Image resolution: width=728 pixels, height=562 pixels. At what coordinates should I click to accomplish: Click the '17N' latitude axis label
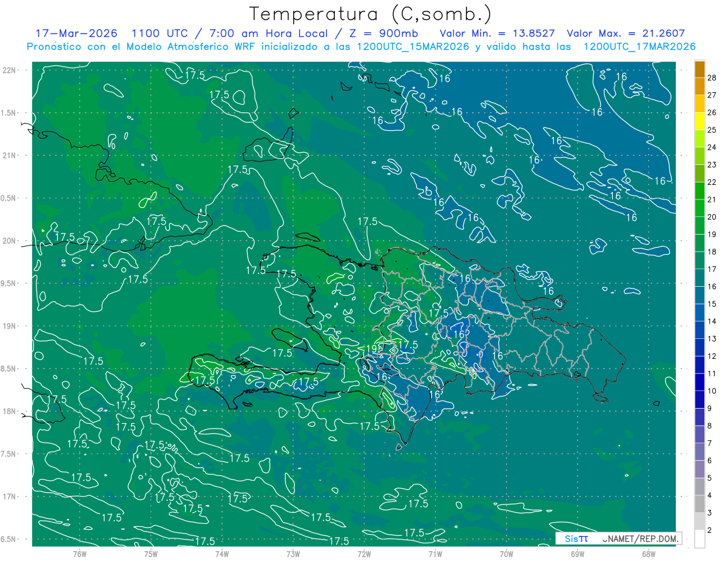pyautogui.click(x=9, y=497)
